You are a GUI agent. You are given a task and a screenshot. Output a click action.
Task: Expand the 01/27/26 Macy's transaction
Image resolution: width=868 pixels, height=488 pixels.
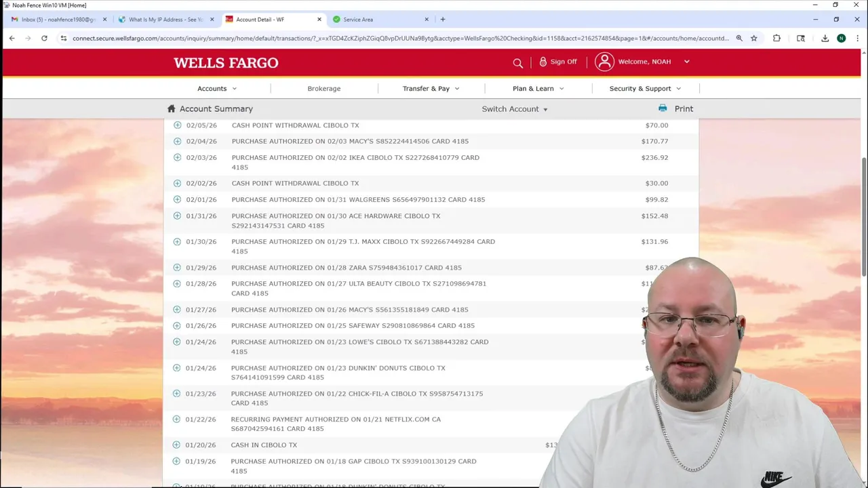(x=177, y=310)
